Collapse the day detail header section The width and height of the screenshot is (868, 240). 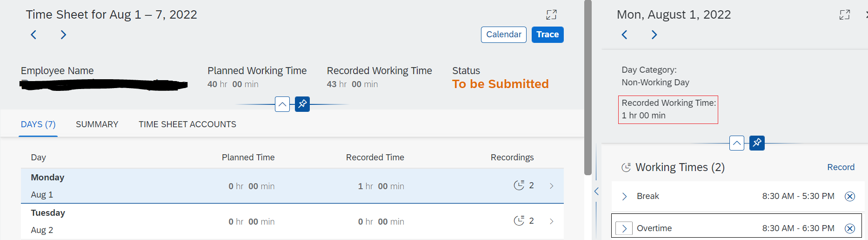click(x=737, y=143)
